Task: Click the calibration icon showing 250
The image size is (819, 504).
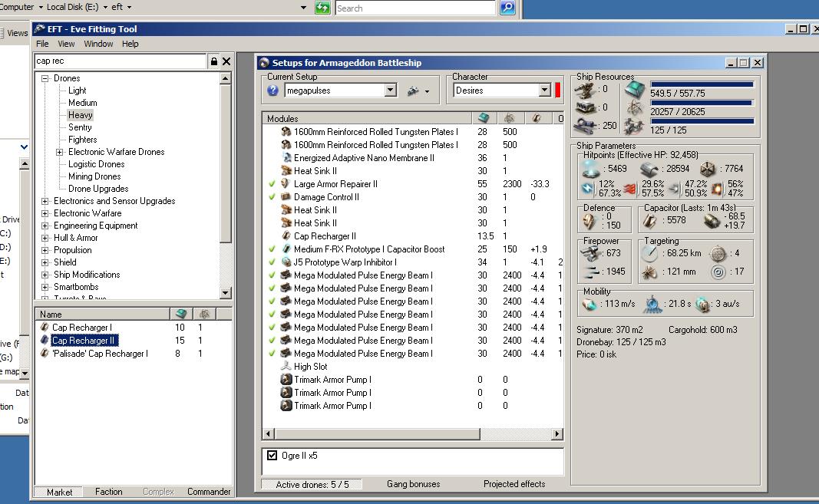Action: click(585, 126)
